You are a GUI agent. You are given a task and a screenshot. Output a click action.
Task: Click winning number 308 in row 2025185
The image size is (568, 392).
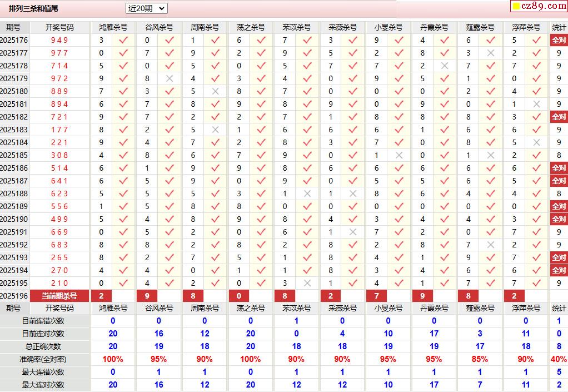[x=59, y=156]
